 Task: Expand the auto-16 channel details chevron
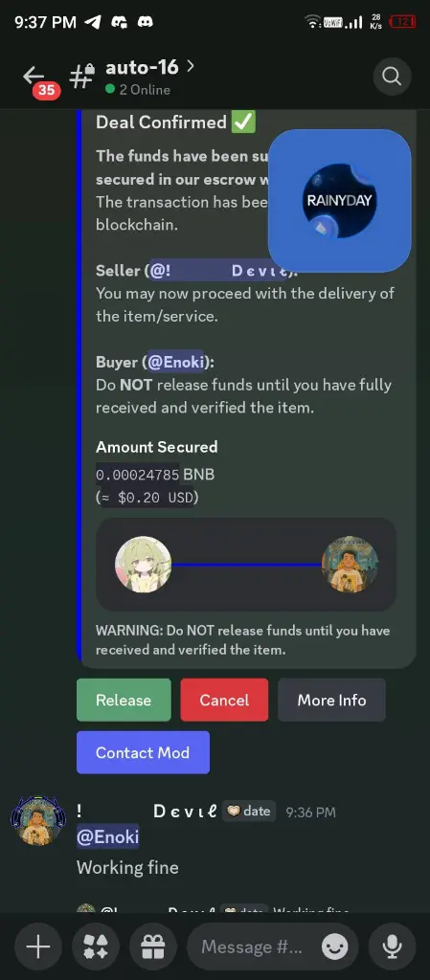pyautogui.click(x=190, y=66)
